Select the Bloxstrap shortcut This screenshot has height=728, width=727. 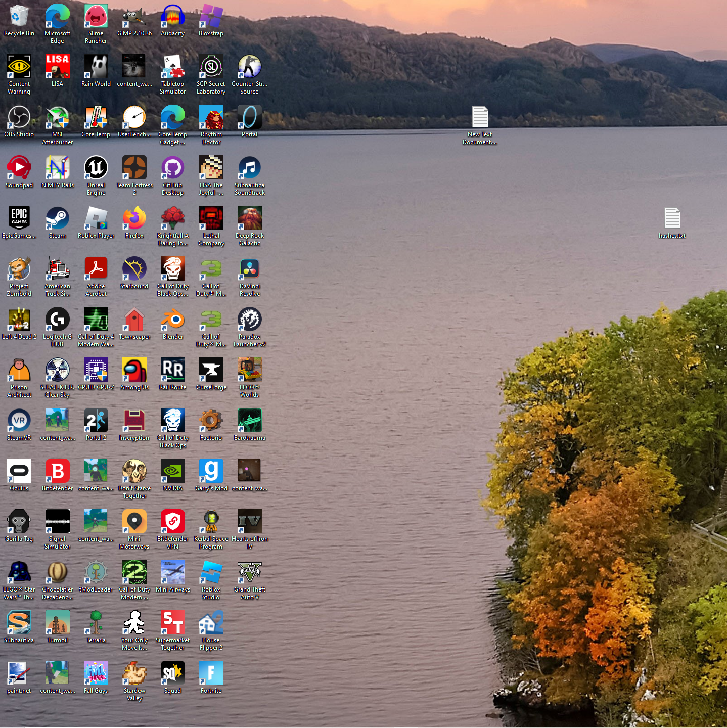(211, 16)
